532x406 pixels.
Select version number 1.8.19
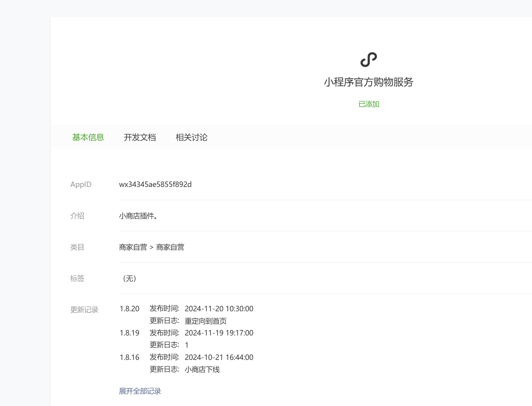[x=130, y=333]
